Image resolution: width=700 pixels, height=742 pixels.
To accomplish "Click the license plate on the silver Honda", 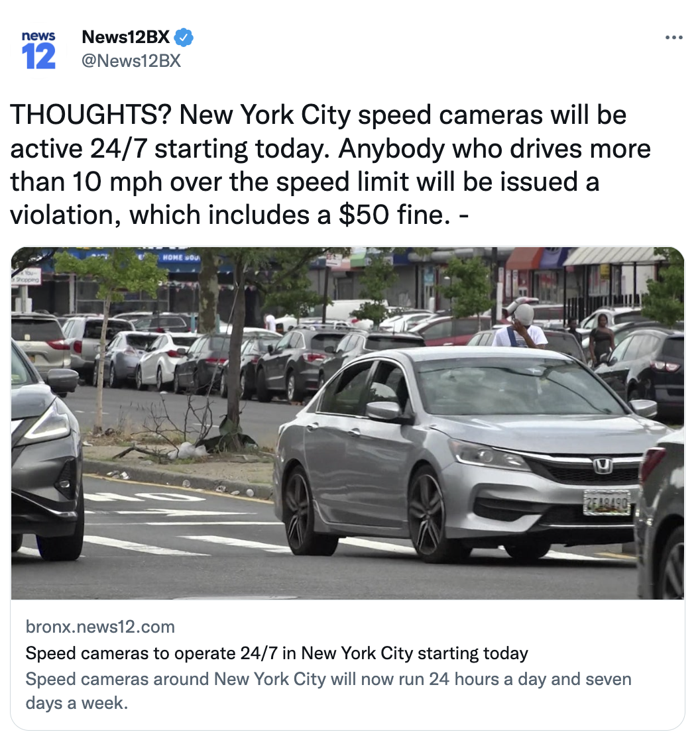I will point(607,503).
